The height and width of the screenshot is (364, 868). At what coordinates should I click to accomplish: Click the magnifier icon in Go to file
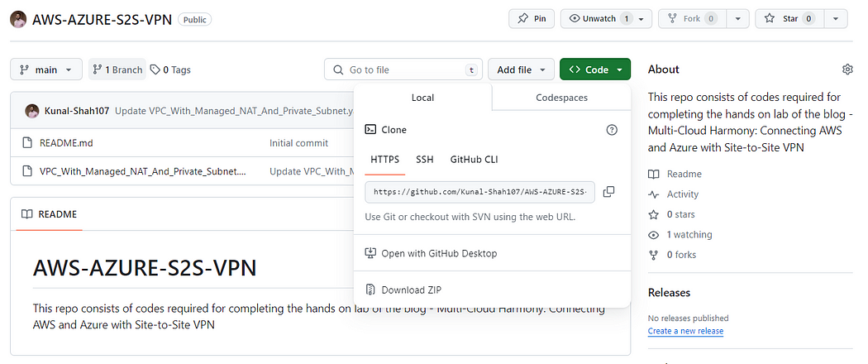pyautogui.click(x=337, y=69)
